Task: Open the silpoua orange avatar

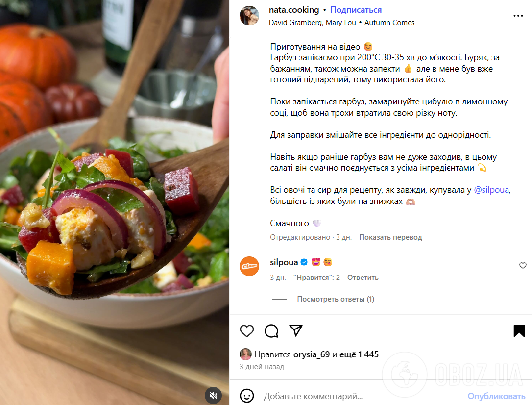Action: click(x=249, y=266)
